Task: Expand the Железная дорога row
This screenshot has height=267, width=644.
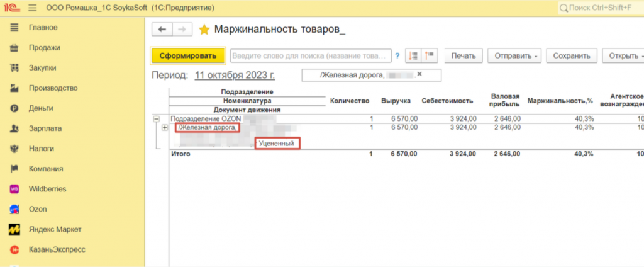Action: [x=165, y=128]
